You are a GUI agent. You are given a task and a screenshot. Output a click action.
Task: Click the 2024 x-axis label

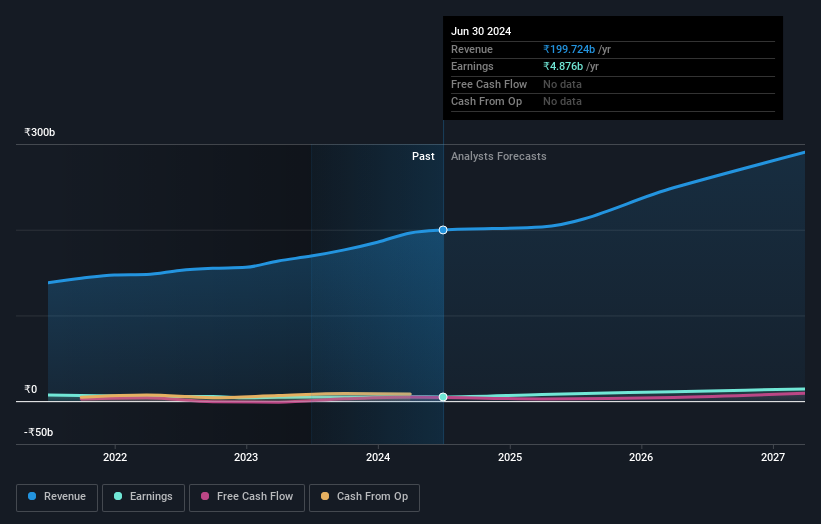pyautogui.click(x=378, y=457)
